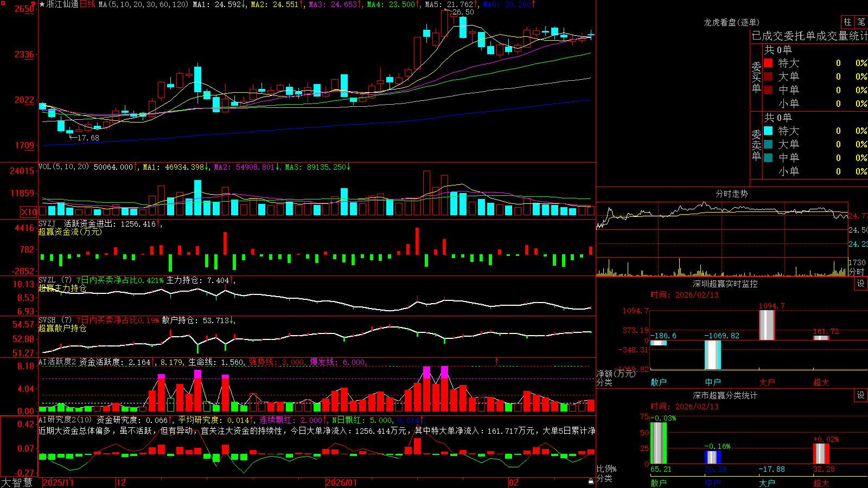
Task: Click the 02 month marker on axis
Action: [514, 483]
